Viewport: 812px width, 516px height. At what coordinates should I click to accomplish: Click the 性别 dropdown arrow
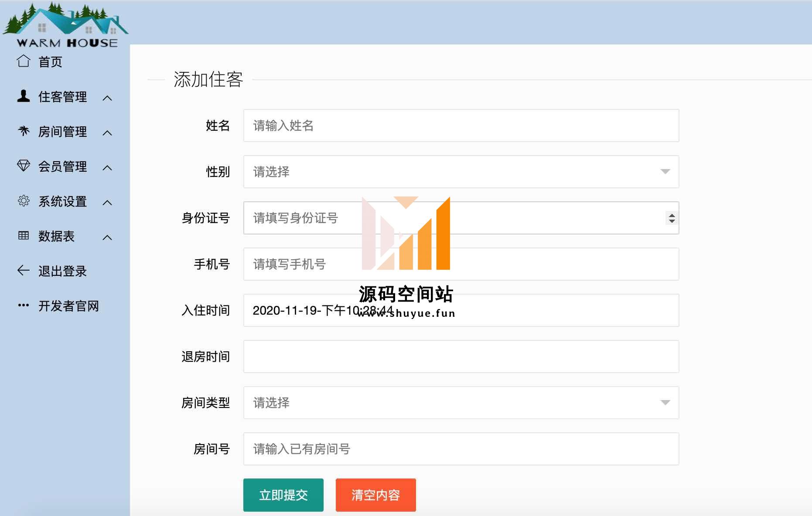tap(665, 172)
